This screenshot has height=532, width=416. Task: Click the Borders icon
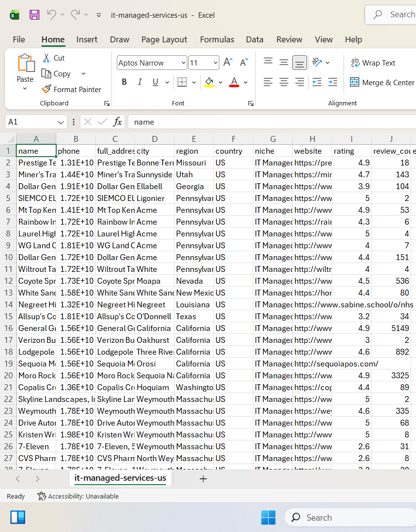tap(182, 82)
